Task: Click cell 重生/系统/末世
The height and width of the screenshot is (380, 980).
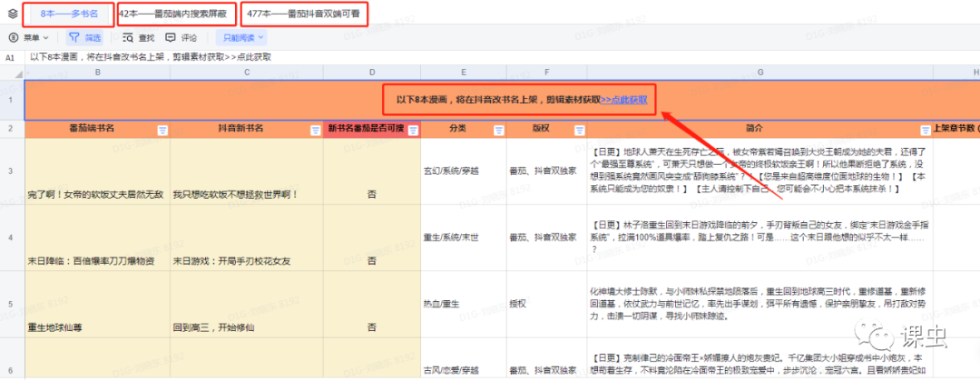Action: 463,238
